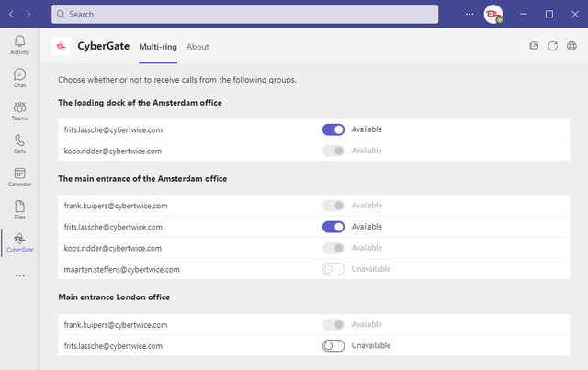
Task: Click frits.lassche@cybertwice.com under Amsterdam main entrance
Action: [113, 227]
